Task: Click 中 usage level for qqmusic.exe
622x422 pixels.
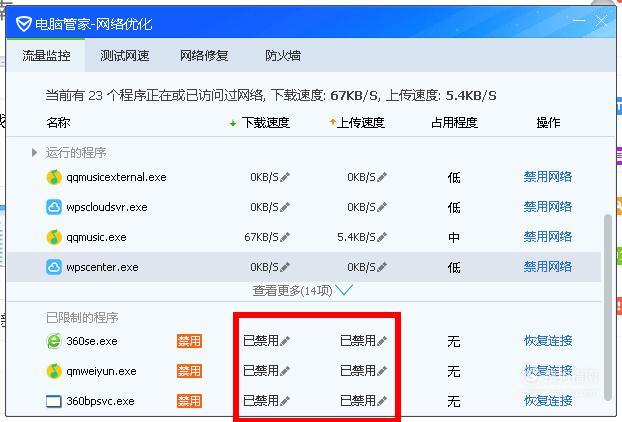Action: [x=454, y=238]
